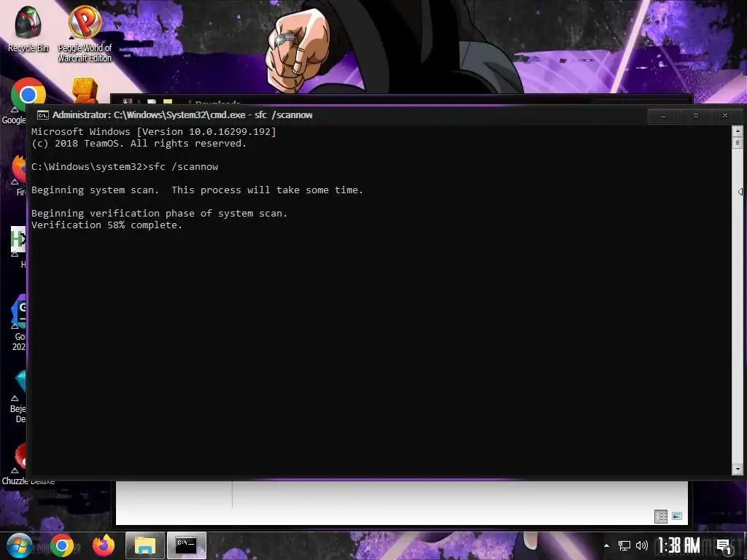Open the network tray icon
Image resolution: width=747 pixels, height=560 pixels.
click(x=624, y=545)
